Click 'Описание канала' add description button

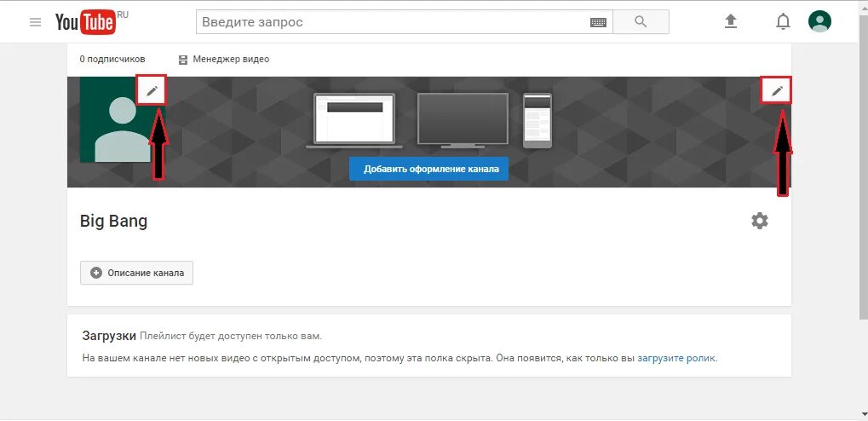click(x=137, y=273)
